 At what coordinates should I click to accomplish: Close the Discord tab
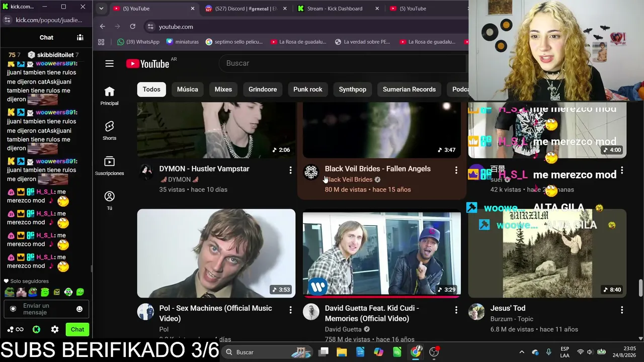tap(285, 9)
